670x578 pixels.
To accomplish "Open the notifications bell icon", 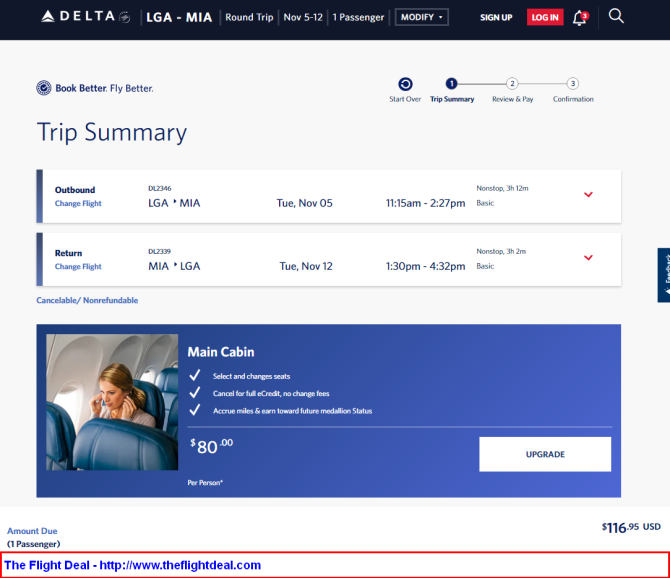I will click(580, 18).
